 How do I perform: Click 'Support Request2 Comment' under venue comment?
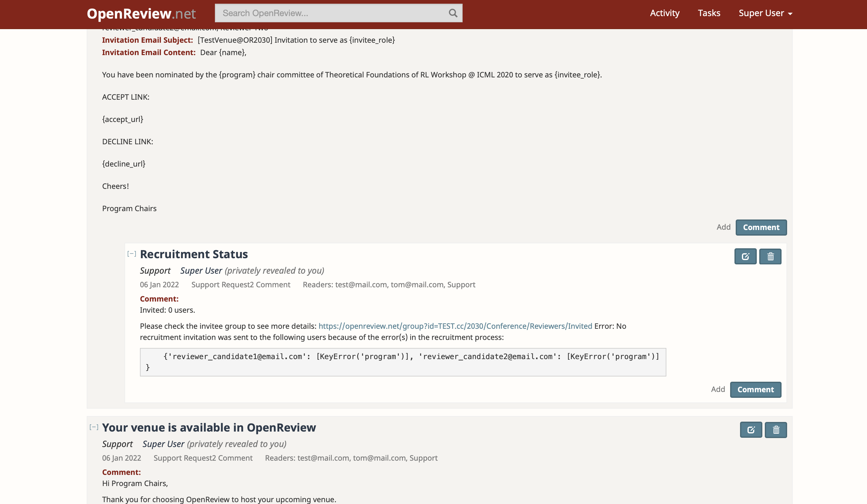(203, 458)
